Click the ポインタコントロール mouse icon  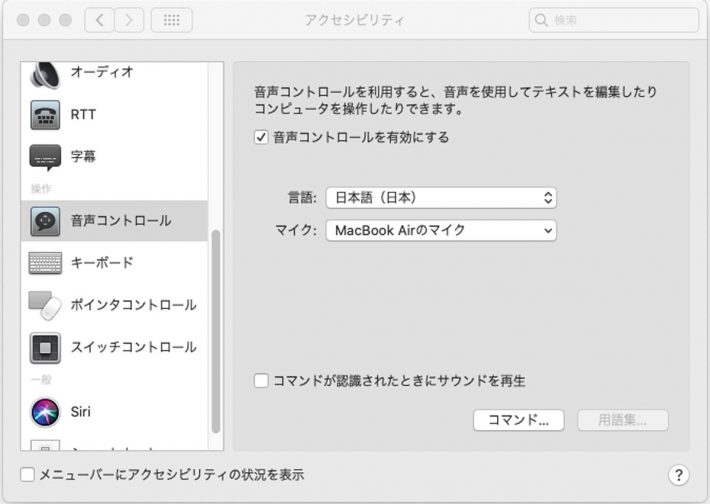[45, 305]
